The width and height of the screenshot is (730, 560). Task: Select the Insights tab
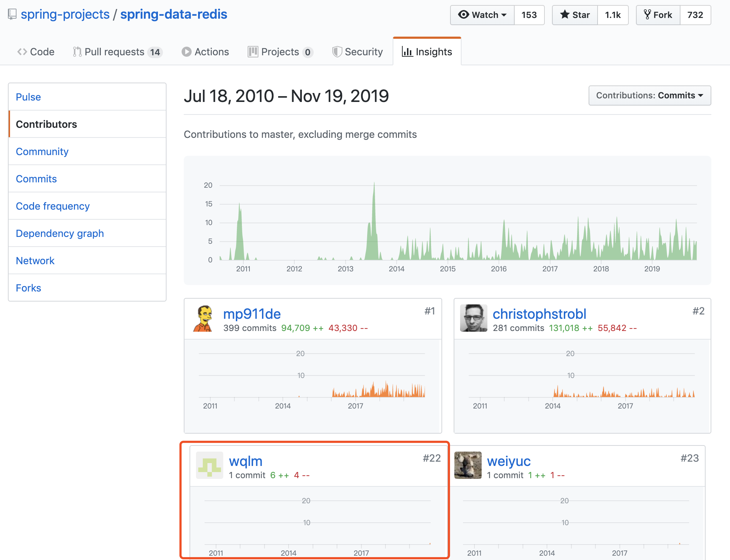[x=427, y=52]
